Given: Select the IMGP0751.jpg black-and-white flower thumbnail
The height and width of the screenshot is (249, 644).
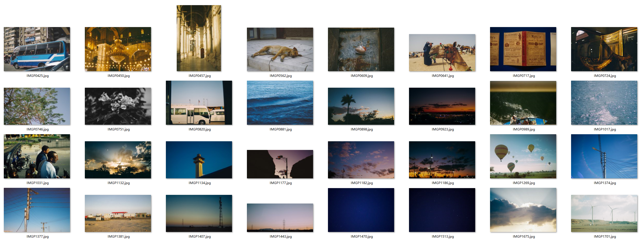Looking at the screenshot, I should (x=118, y=106).
